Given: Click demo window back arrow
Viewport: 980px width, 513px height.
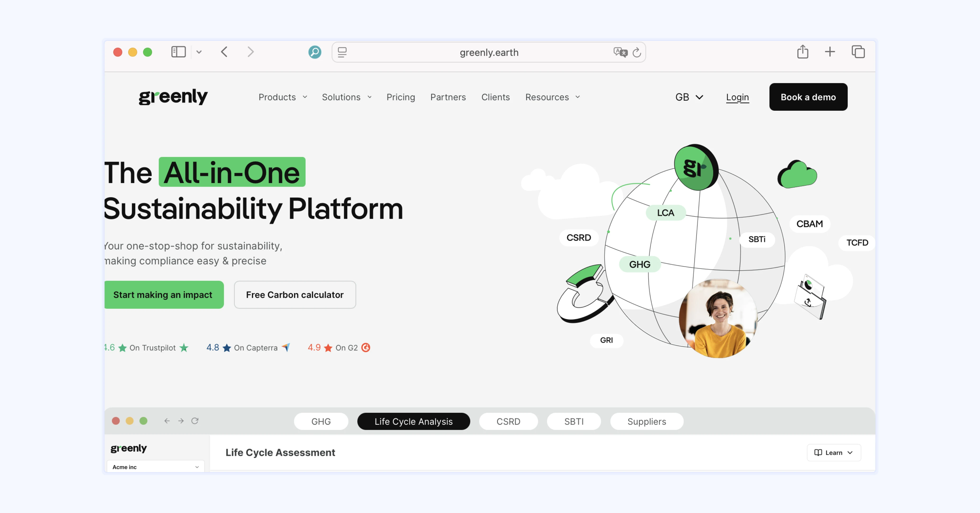Looking at the screenshot, I should [167, 421].
